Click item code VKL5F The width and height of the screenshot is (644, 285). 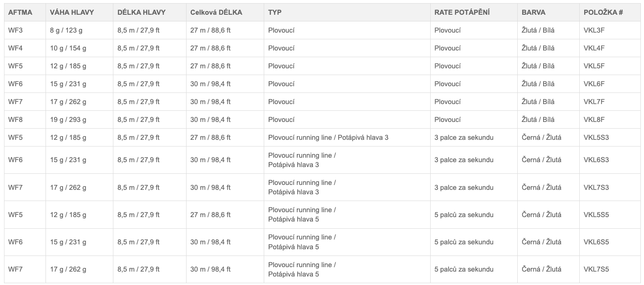coord(594,66)
